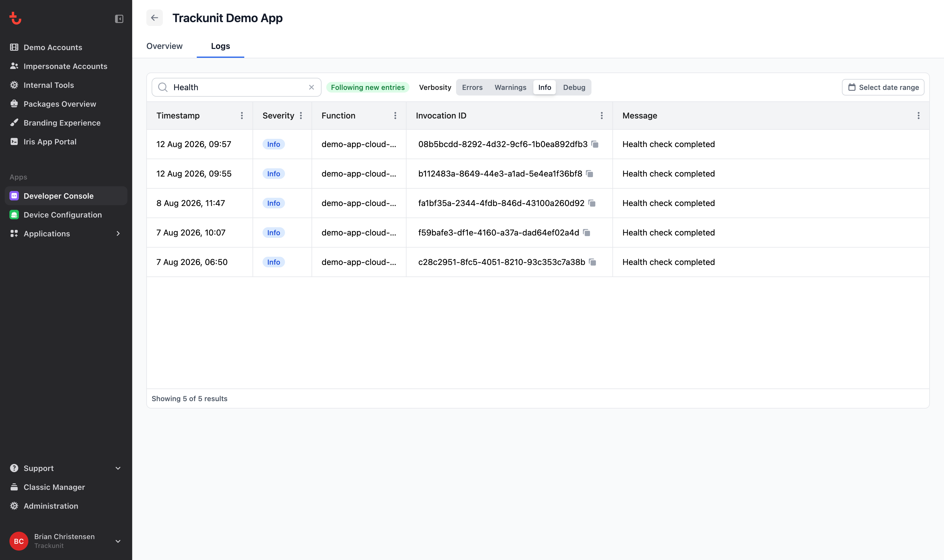The width and height of the screenshot is (944, 560).
Task: Select timestamp 12 Aug 2026, 09:55
Action: [x=194, y=174]
